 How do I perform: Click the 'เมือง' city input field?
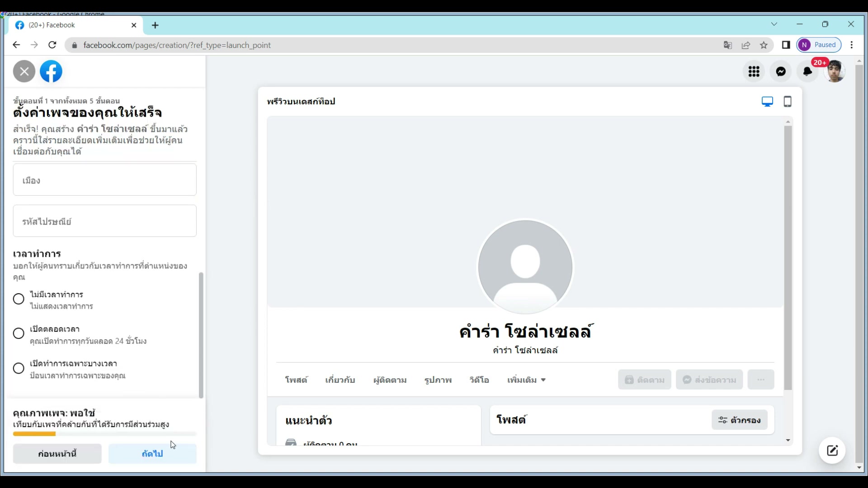105,180
